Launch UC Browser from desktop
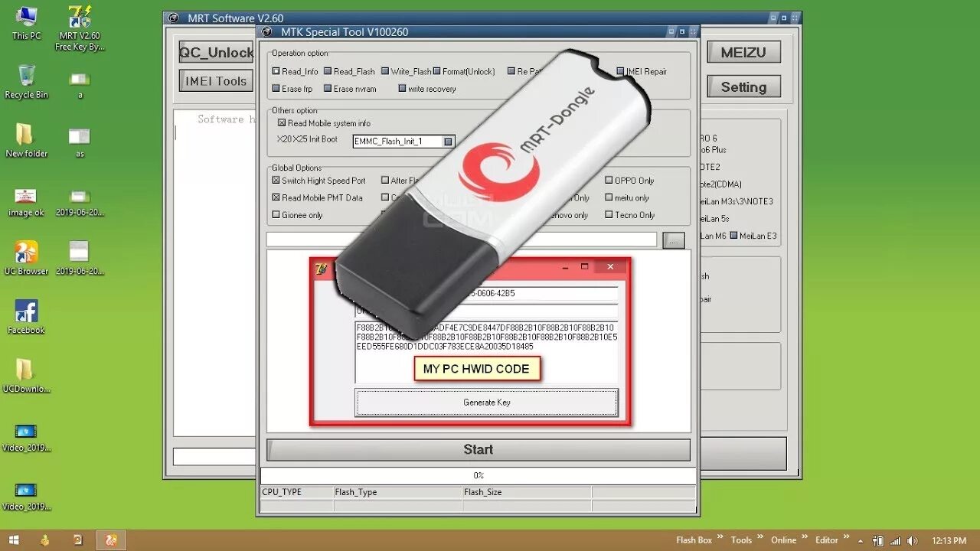Viewport: 980px width, 551px height. tap(26, 258)
